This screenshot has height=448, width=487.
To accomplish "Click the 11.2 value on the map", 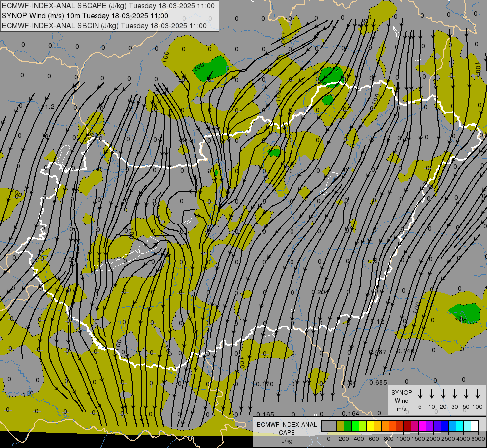I will click(x=48, y=107).
